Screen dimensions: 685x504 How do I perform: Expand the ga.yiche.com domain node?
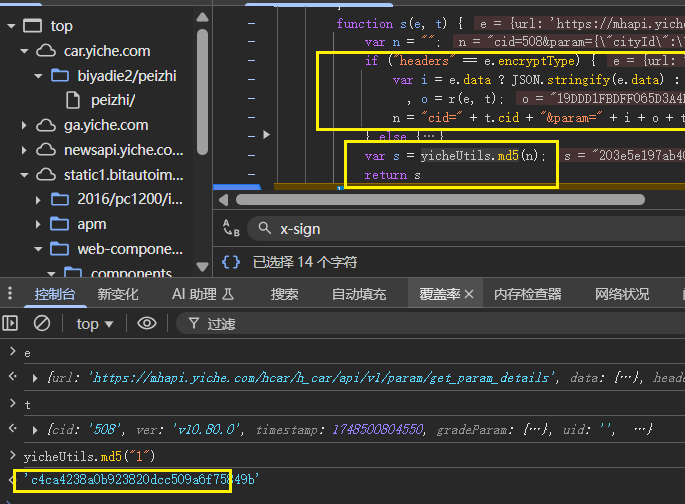[x=24, y=126]
